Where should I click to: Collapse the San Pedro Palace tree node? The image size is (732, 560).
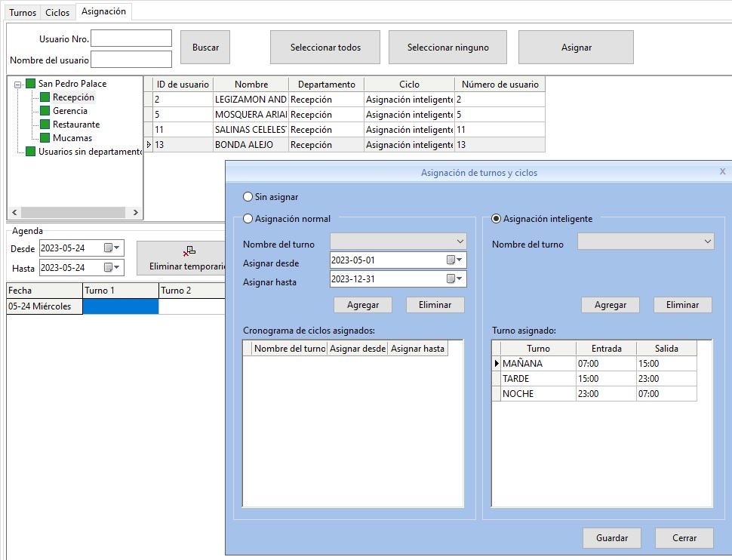18,85
